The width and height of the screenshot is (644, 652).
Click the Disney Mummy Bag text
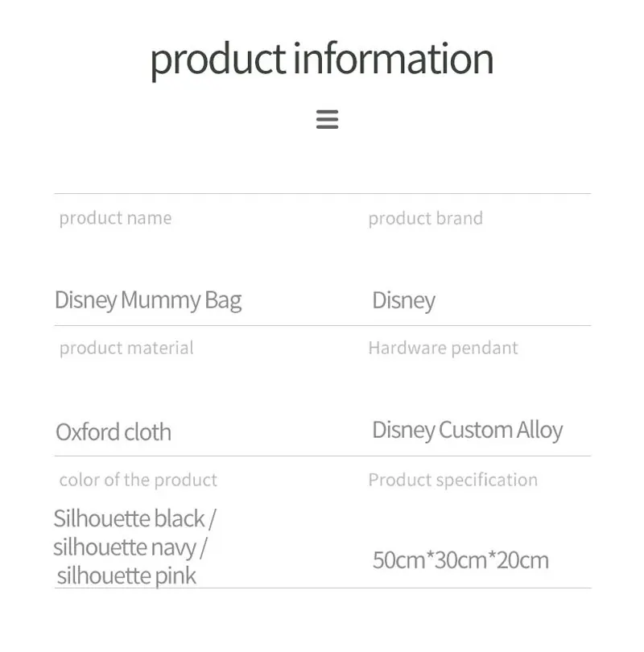pyautogui.click(x=148, y=300)
